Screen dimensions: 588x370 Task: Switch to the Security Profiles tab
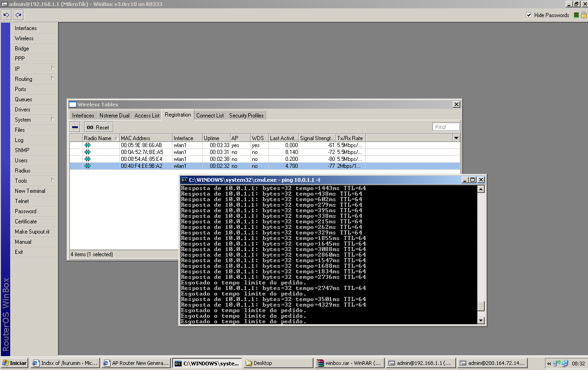click(246, 116)
